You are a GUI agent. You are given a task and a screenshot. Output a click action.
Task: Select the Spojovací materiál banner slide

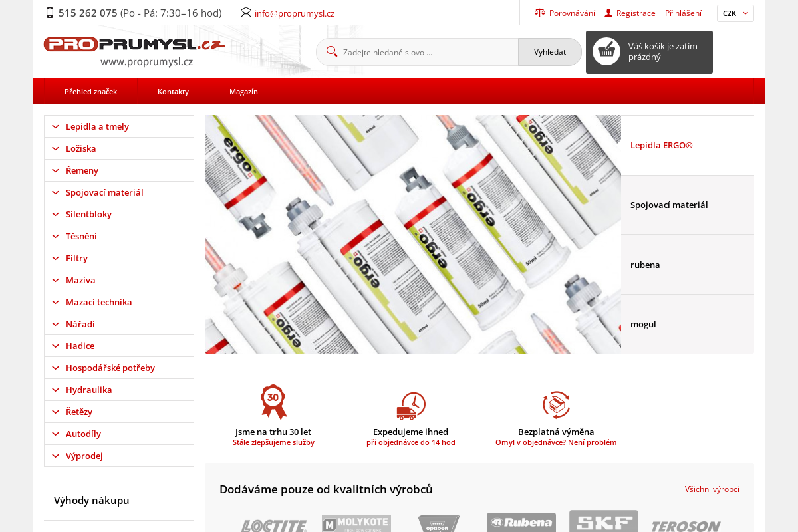point(687,205)
